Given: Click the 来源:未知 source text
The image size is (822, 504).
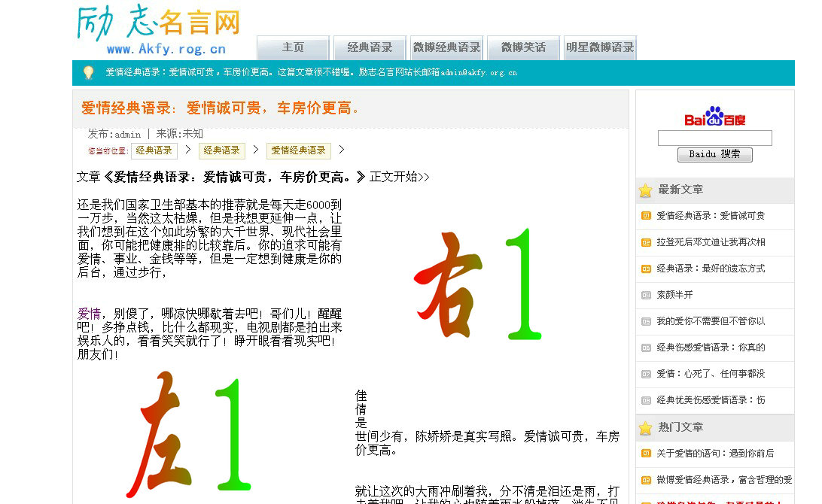Looking at the screenshot, I should 179,134.
